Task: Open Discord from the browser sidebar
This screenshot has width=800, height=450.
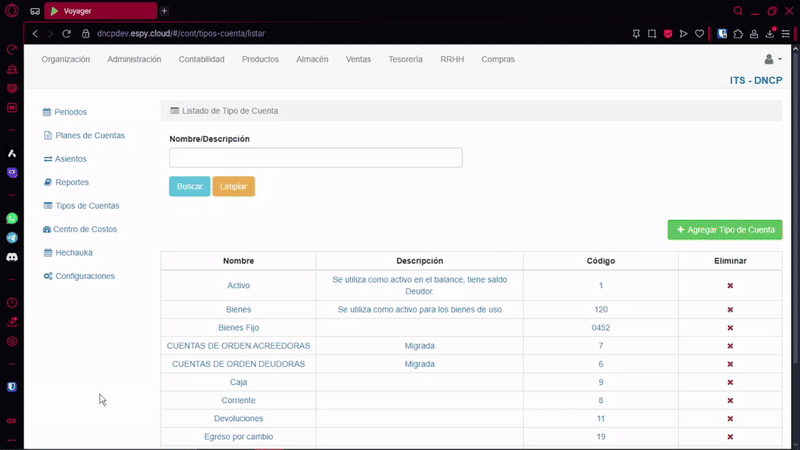Action: click(x=12, y=257)
